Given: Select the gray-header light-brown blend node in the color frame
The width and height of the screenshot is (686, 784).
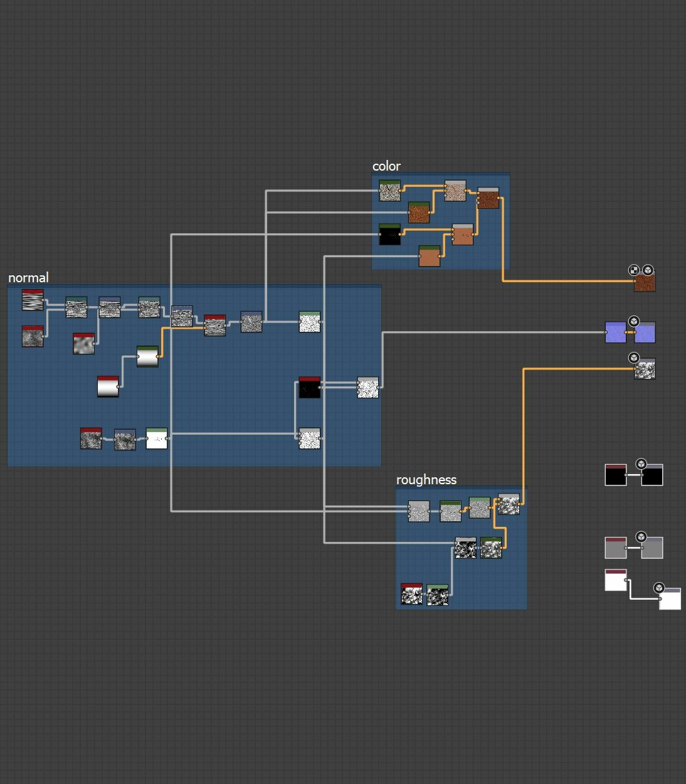Looking at the screenshot, I should [462, 234].
